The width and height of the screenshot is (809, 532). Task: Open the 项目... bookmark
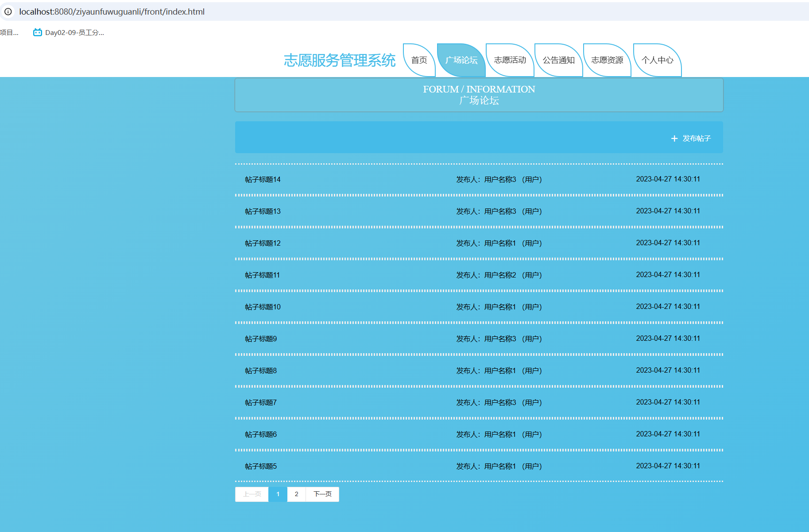click(x=9, y=32)
